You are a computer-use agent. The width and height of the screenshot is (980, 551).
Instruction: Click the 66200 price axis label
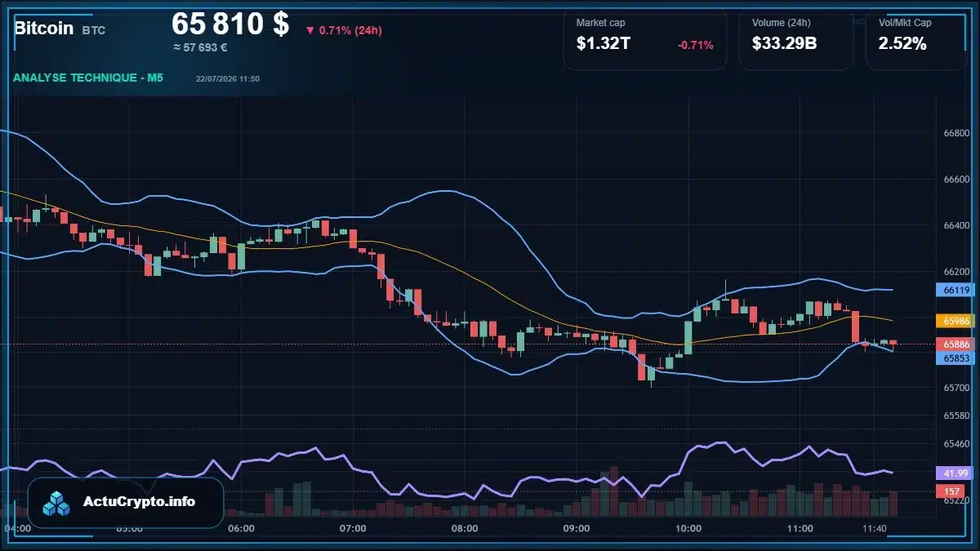click(956, 272)
